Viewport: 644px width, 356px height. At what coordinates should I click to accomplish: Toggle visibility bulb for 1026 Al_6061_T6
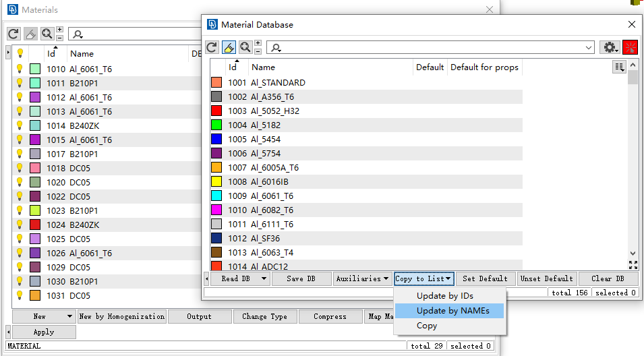(x=20, y=253)
